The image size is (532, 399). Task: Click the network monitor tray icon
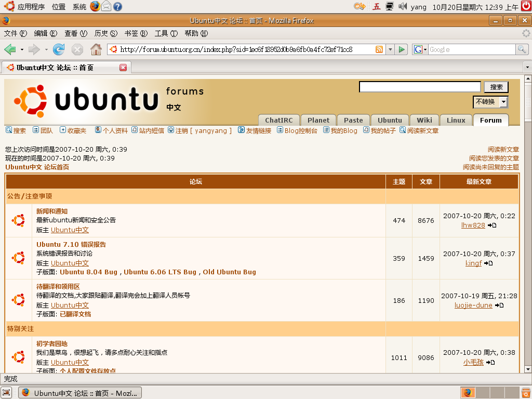390,6
